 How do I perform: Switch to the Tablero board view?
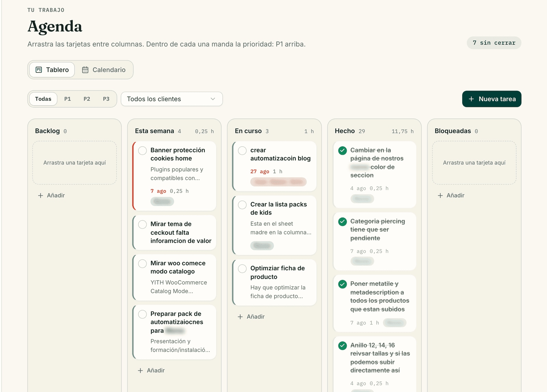point(52,70)
